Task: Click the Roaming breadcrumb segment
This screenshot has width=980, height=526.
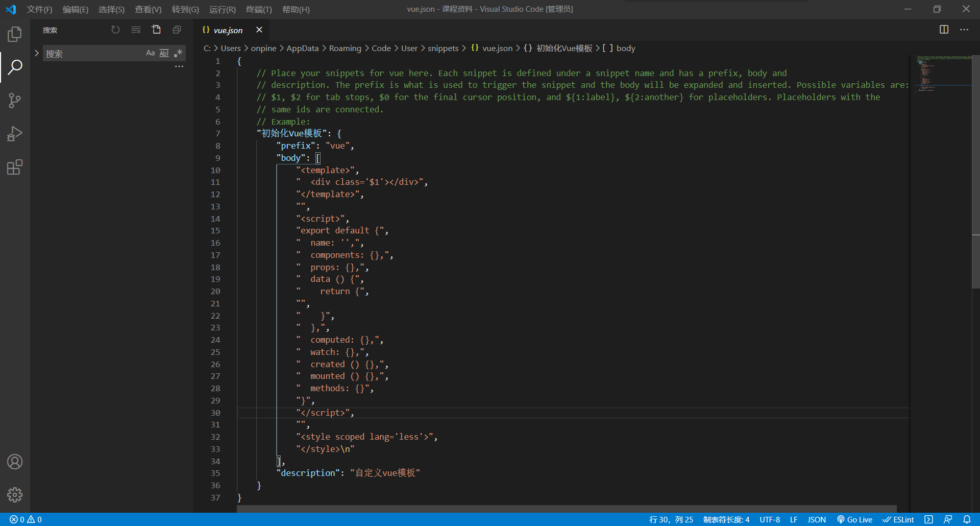Action: pyautogui.click(x=345, y=48)
